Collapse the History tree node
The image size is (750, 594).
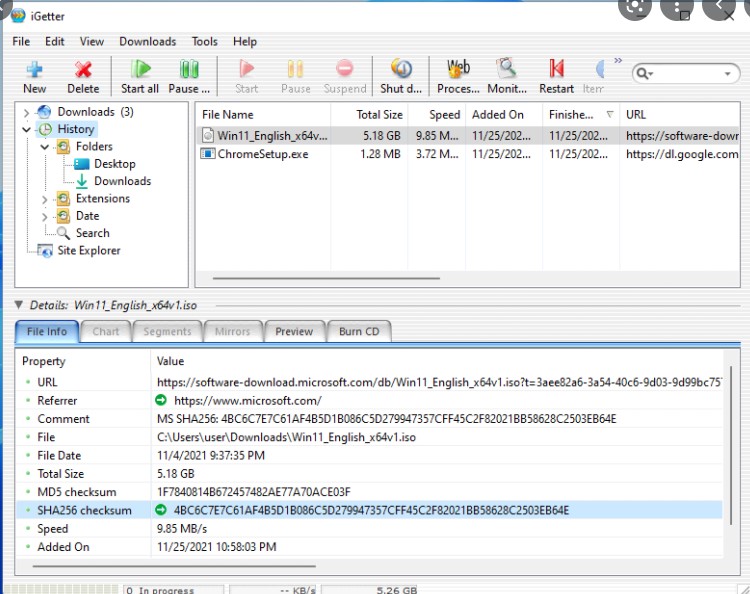[26, 130]
